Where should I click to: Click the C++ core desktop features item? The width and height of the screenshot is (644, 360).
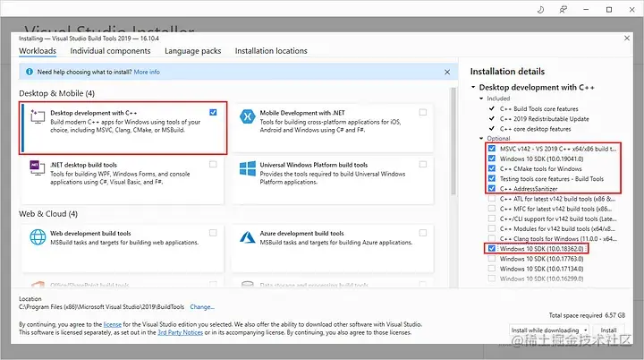point(535,129)
